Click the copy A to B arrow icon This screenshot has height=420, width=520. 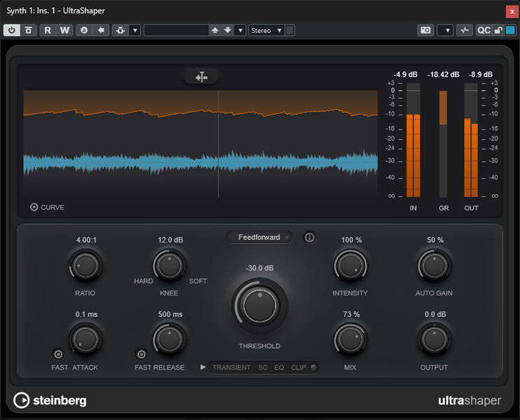[x=101, y=30]
